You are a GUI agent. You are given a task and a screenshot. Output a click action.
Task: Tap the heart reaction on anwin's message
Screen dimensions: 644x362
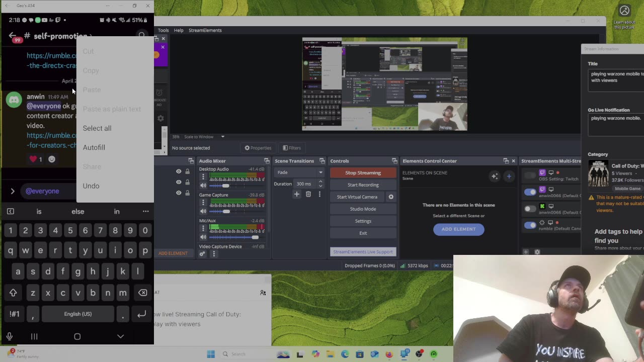(x=36, y=159)
